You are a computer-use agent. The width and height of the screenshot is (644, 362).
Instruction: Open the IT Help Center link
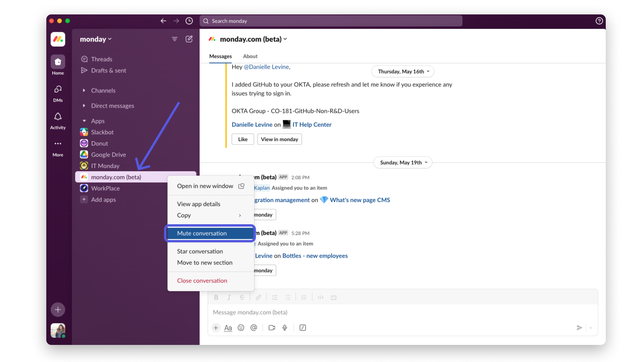point(312,125)
